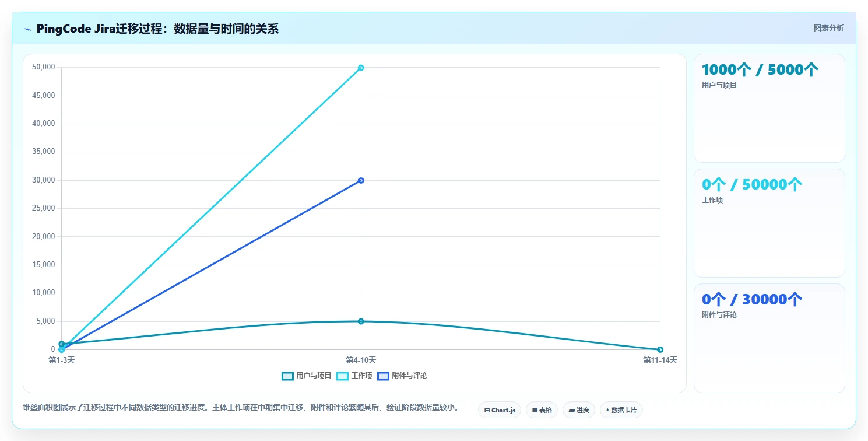The height and width of the screenshot is (441, 868).
Task: Click the 15,000 y-axis label
Action: pyautogui.click(x=44, y=265)
